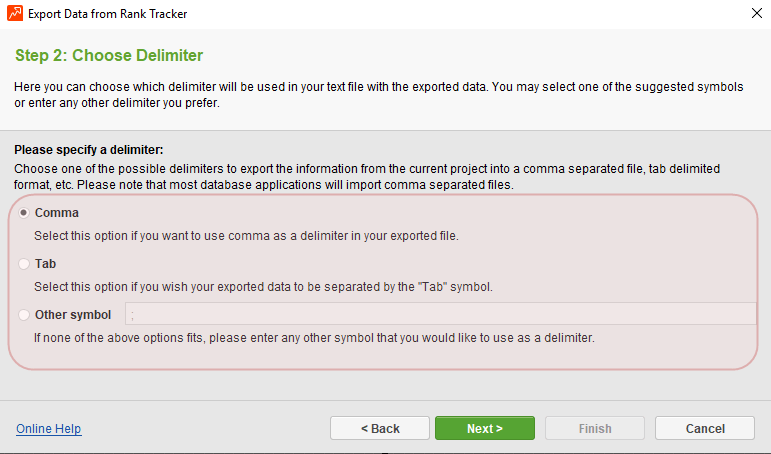Choose the Other symbol radio button
771x454 pixels.
pyautogui.click(x=24, y=315)
